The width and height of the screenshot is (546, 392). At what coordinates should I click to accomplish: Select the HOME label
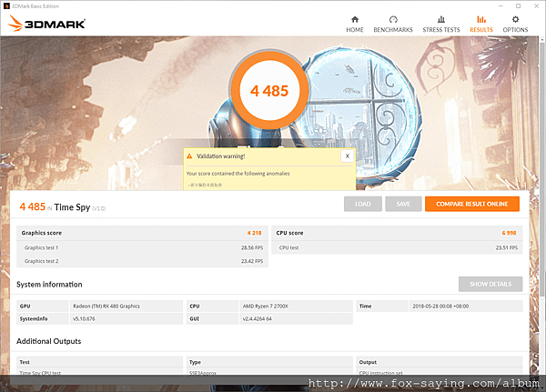pos(355,30)
